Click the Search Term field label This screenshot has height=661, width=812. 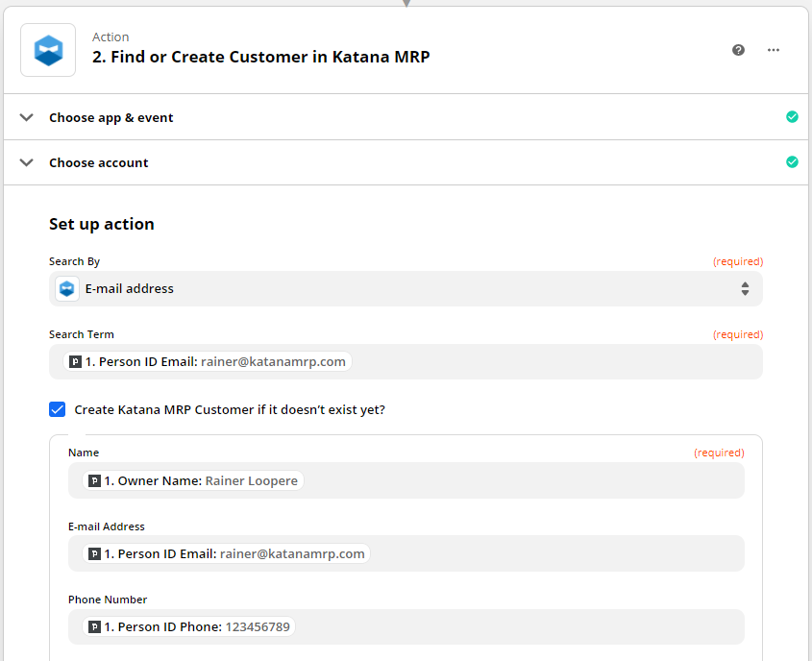82,334
